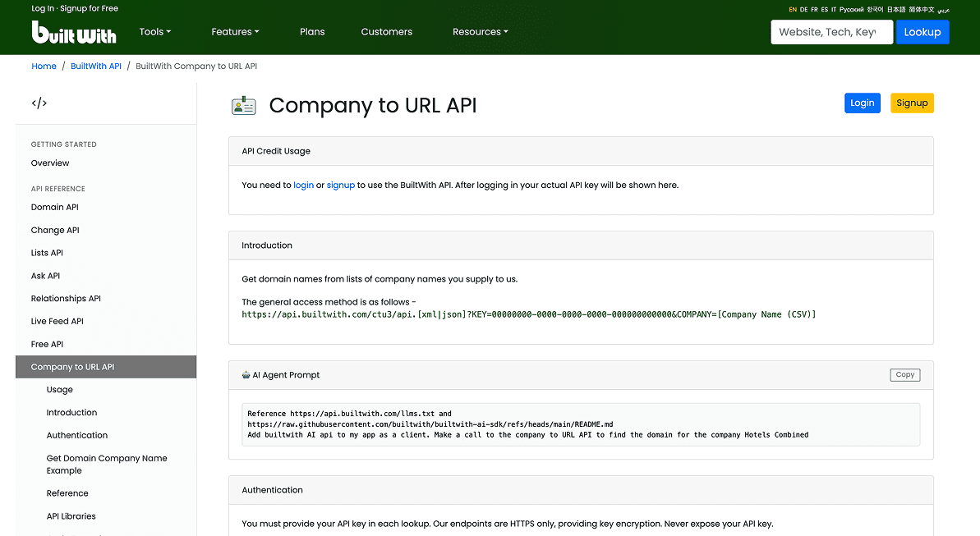The width and height of the screenshot is (980, 536).
Task: Click the code brackets icon in sidebar
Action: click(39, 103)
